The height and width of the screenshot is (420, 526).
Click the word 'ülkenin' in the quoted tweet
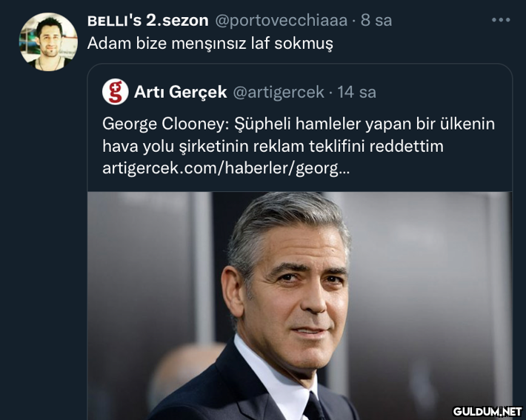point(467,123)
